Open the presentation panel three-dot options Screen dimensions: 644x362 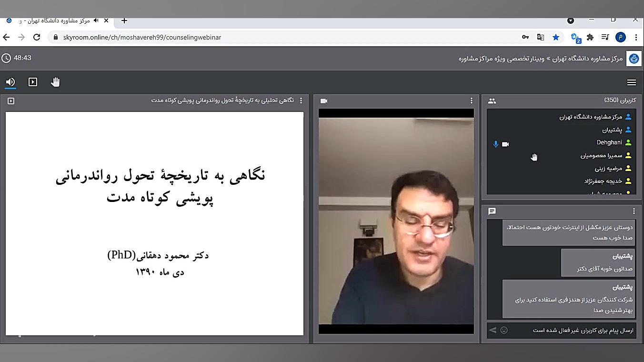(301, 101)
